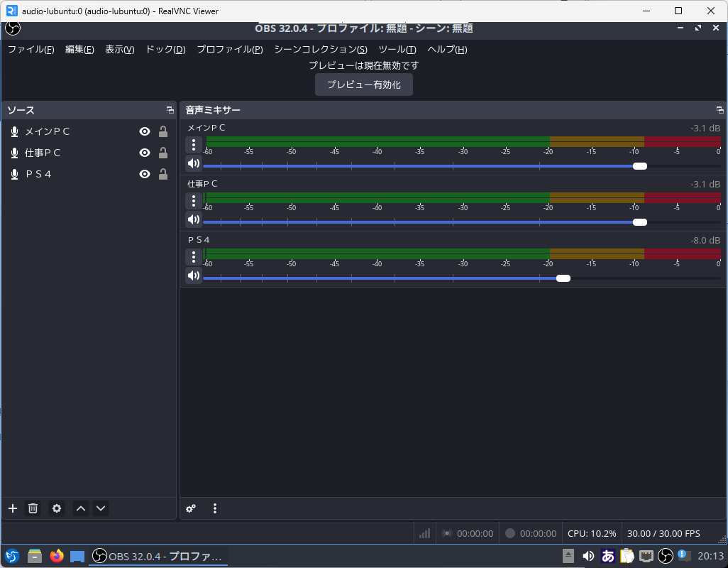The width and height of the screenshot is (728, 568).
Task: Toggle lock for メインPC source
Action: [x=163, y=131]
